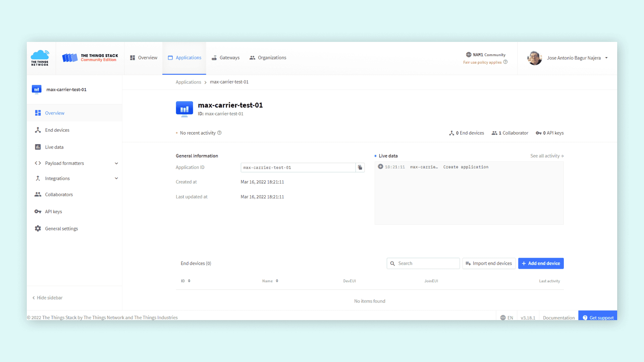
Task: Expand the Integrations submenu
Action: tap(116, 178)
